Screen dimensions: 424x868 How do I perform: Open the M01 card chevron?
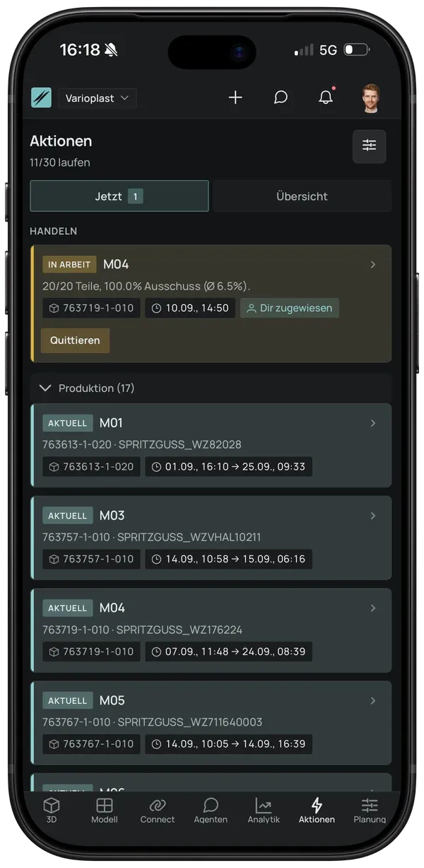pyautogui.click(x=373, y=423)
